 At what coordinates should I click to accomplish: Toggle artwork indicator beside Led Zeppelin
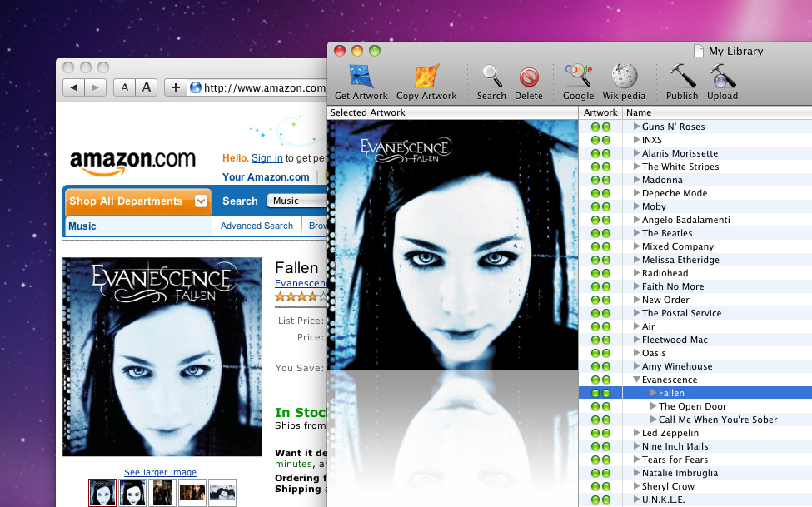pyautogui.click(x=600, y=433)
